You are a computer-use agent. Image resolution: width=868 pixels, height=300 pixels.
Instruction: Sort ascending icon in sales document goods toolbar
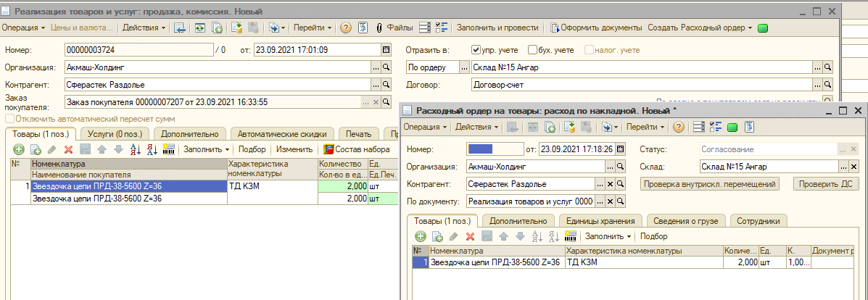(135, 149)
